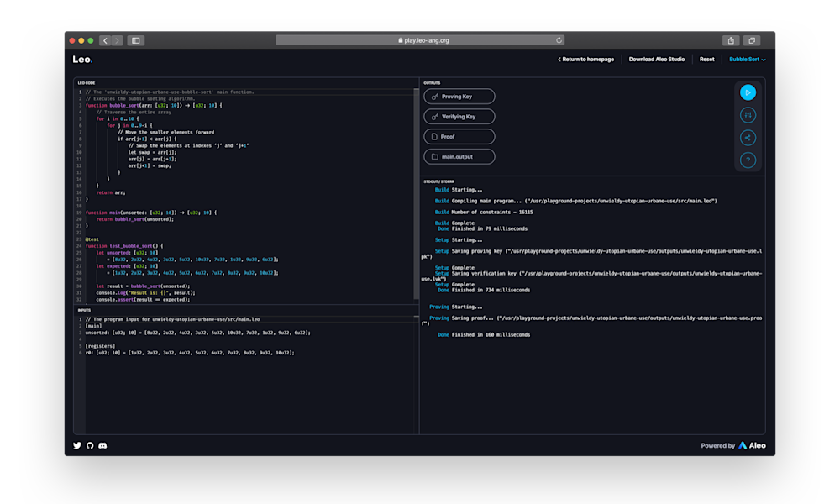Open the Discord icon in footer
The height and width of the screenshot is (504, 840).
[102, 445]
